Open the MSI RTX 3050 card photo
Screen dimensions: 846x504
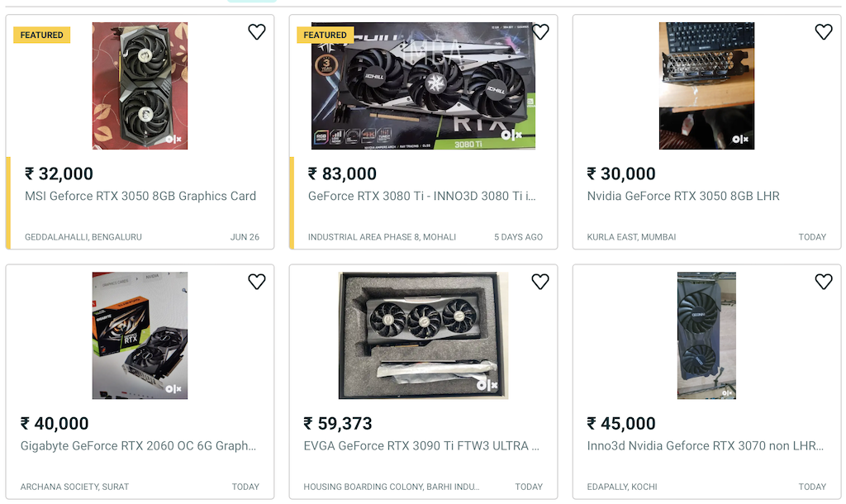pyautogui.click(x=140, y=86)
